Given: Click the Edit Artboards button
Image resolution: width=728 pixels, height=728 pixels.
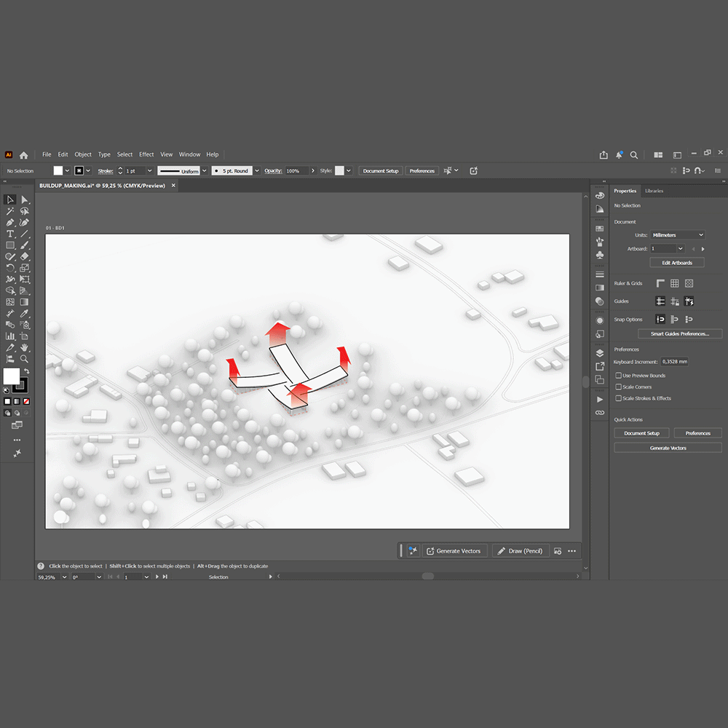Looking at the screenshot, I should point(677,263).
